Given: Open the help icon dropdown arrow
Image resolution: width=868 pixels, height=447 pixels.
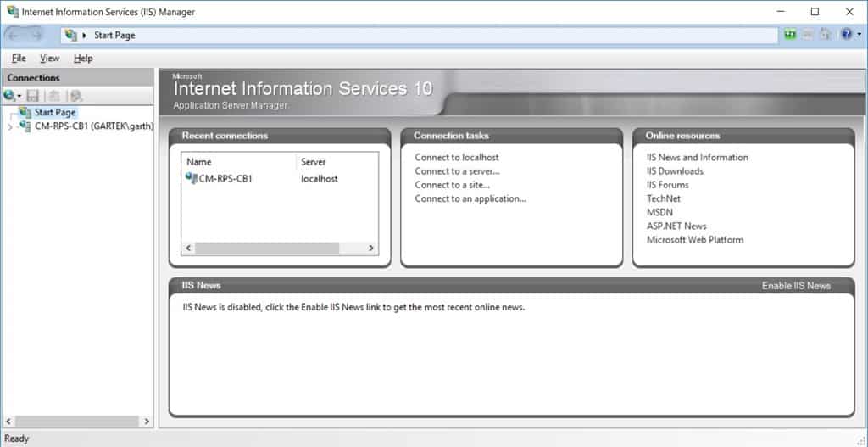Looking at the screenshot, I should click(x=860, y=34).
